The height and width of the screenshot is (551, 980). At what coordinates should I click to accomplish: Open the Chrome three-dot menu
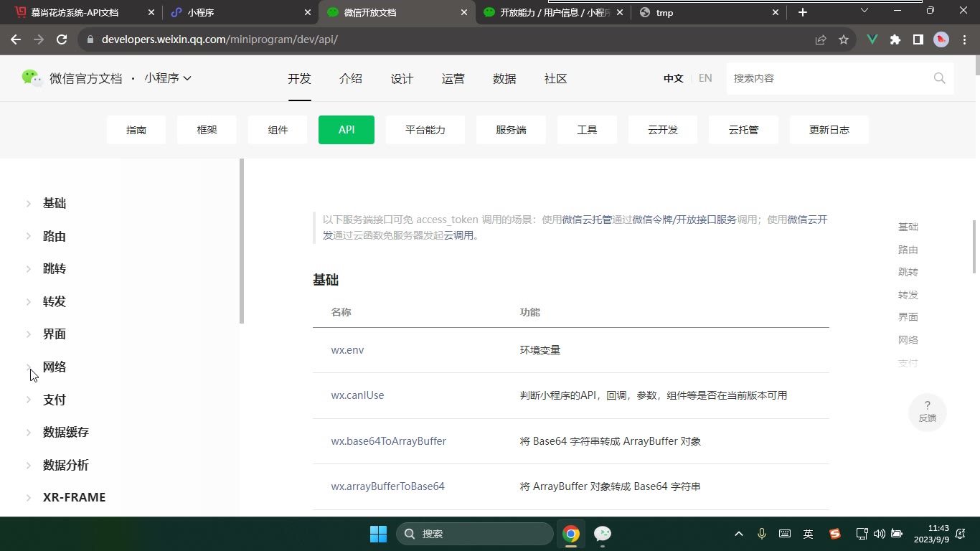point(963,39)
